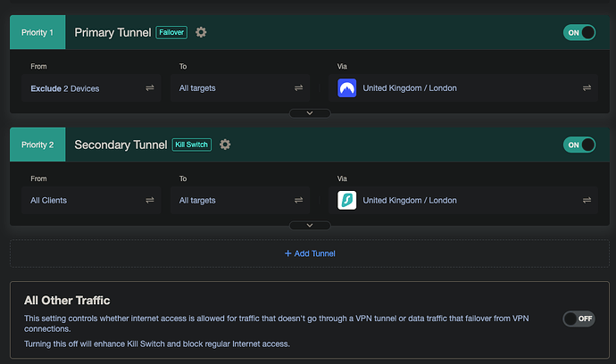Open Secondary Tunnel settings gear
Viewport: 616px width, 364px height.
[225, 145]
